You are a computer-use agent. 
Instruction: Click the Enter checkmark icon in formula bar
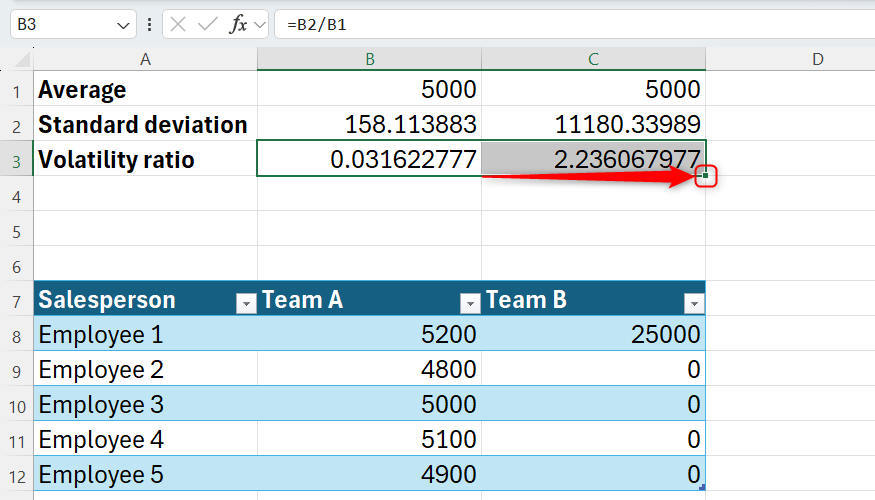pyautogui.click(x=208, y=25)
